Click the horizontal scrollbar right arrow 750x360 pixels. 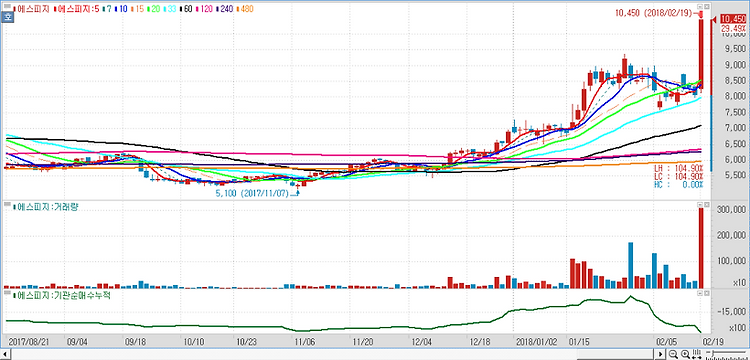point(660,354)
